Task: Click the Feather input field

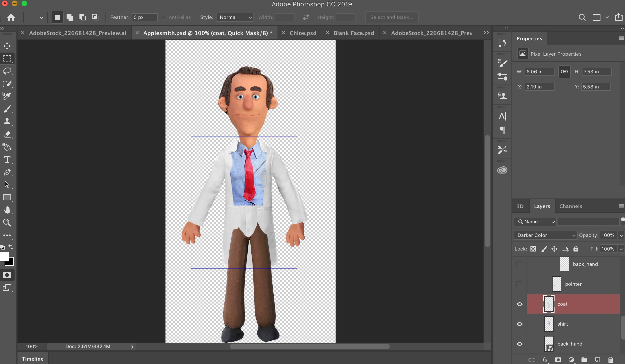Action: coord(144,17)
